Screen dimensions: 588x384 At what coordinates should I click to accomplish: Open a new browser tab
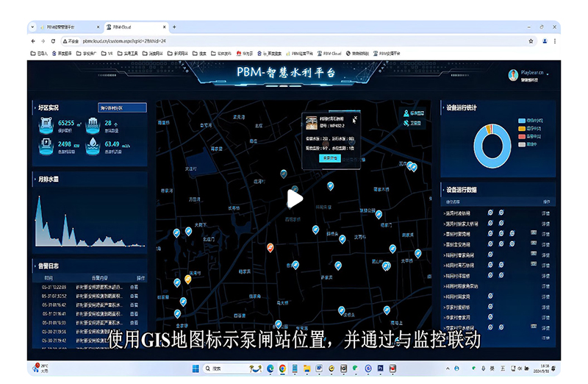point(174,27)
